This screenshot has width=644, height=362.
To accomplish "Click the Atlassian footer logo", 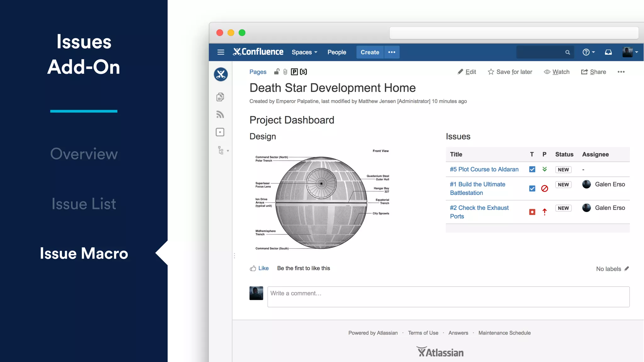I will click(x=440, y=352).
